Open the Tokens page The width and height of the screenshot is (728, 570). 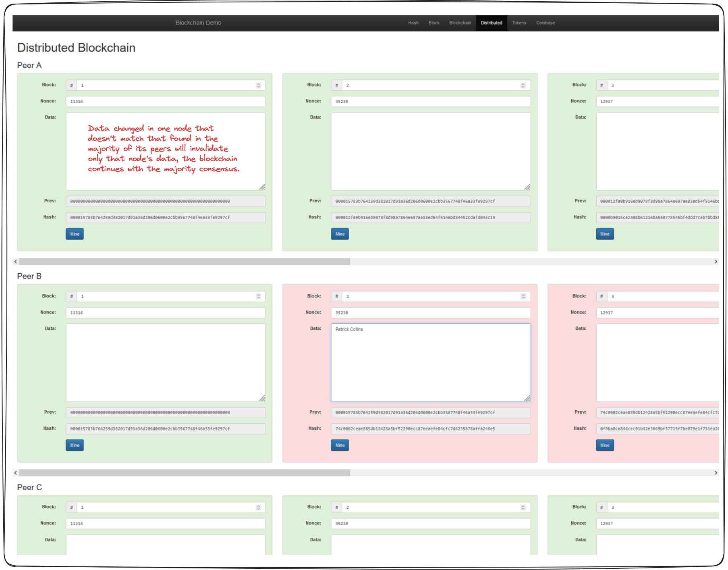pos(519,23)
